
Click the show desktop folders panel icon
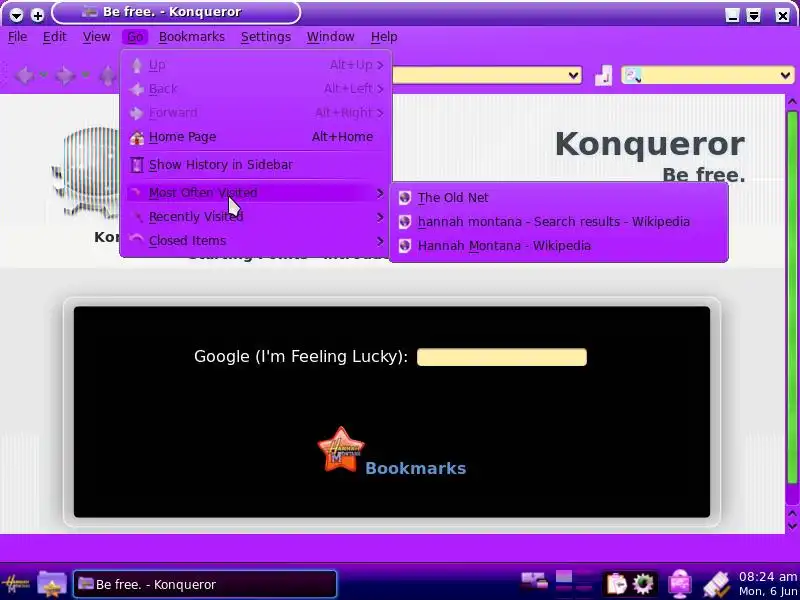coord(534,583)
